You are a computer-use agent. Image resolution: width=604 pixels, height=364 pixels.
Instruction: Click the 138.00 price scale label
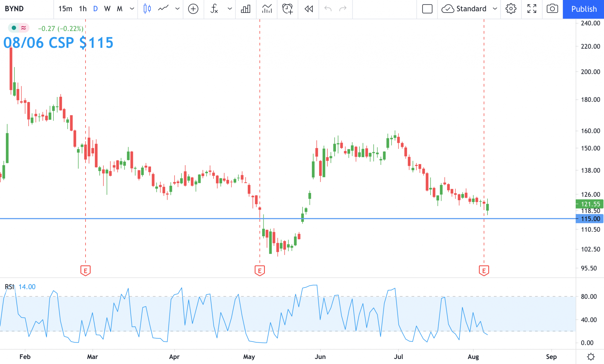[590, 170]
